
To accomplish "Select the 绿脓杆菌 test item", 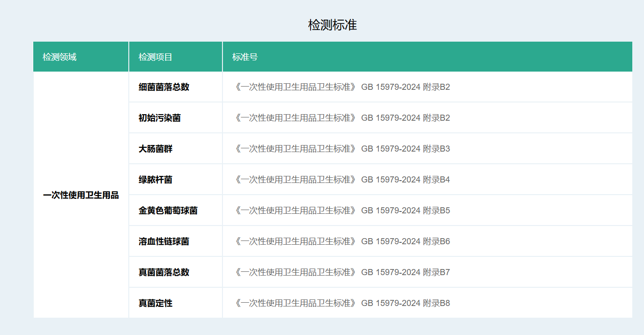I will pyautogui.click(x=155, y=180).
